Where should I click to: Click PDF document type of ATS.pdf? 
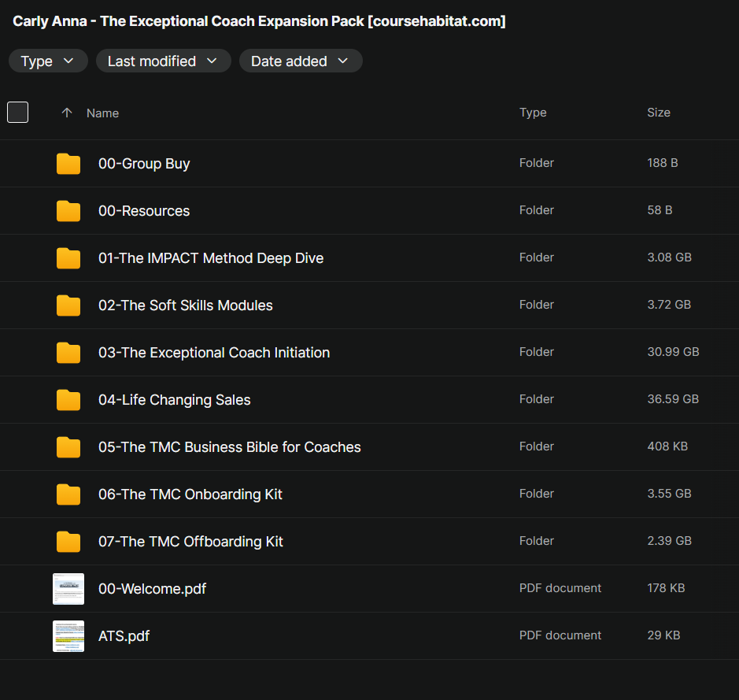tap(560, 635)
